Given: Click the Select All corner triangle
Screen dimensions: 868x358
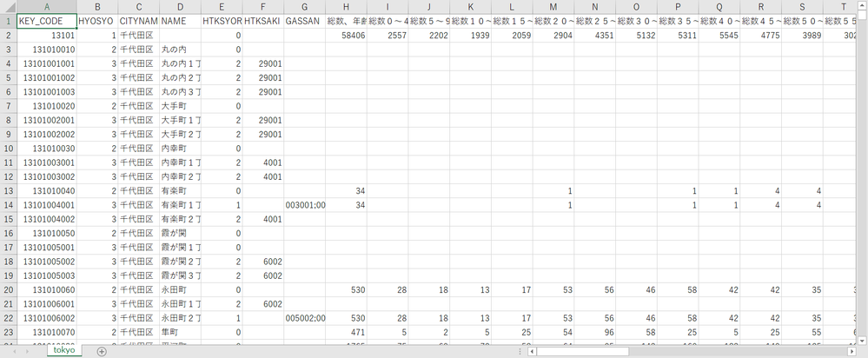Looking at the screenshot, I should pos(9,7).
